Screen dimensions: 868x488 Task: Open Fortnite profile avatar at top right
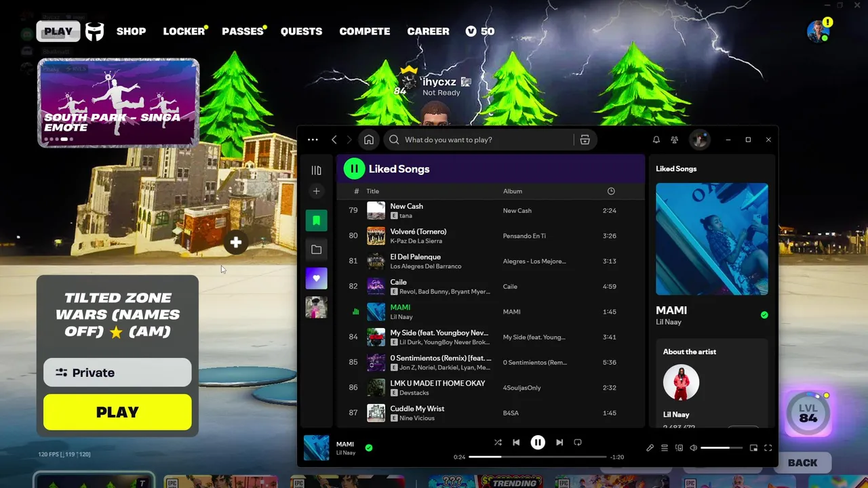point(818,31)
